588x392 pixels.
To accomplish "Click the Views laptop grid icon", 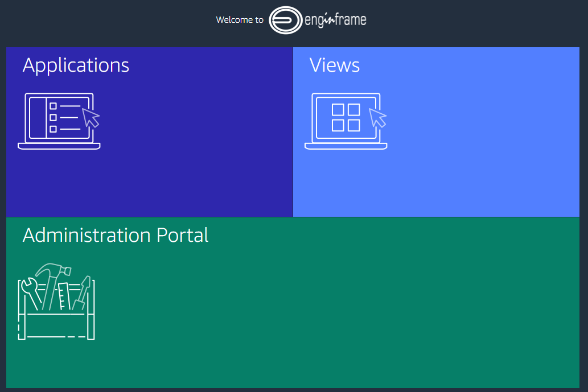I will tap(346, 121).
